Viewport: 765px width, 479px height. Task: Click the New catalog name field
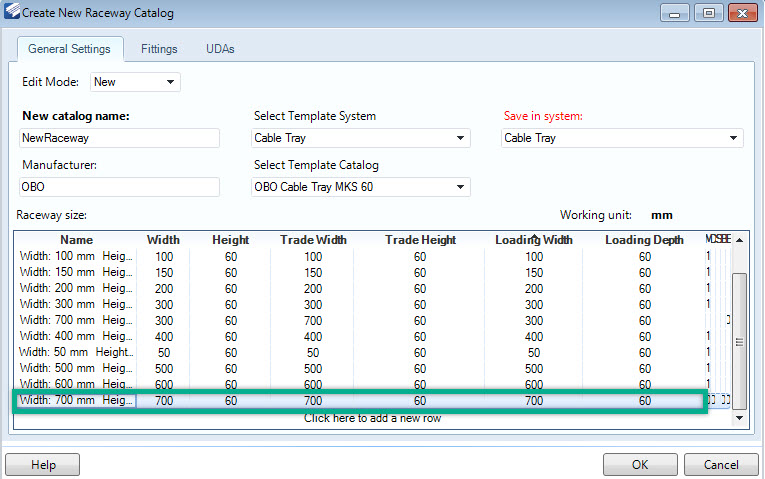pos(120,138)
